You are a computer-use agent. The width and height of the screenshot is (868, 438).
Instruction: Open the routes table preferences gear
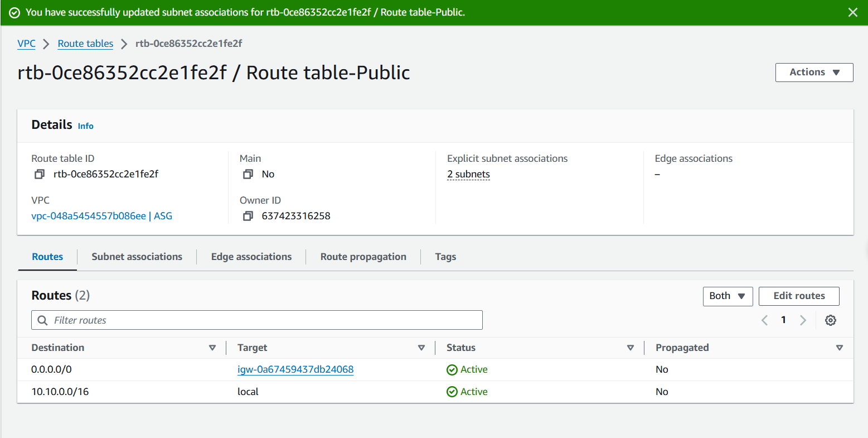[830, 320]
